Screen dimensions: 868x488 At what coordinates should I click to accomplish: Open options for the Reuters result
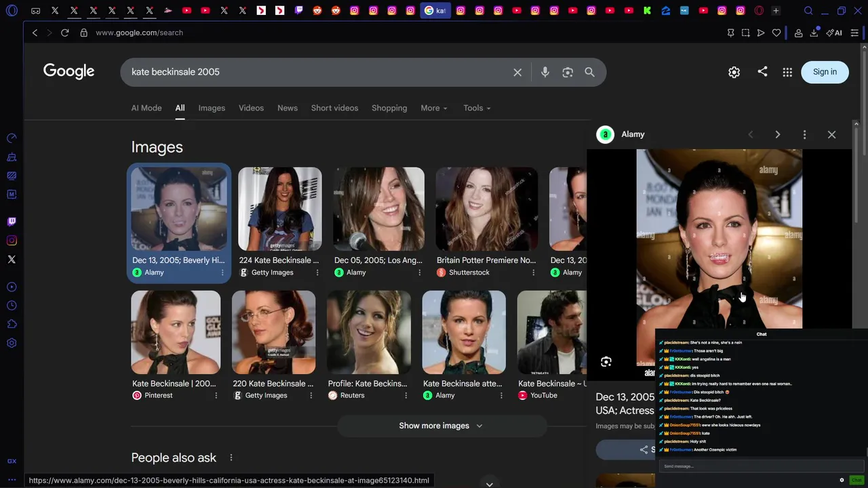tap(406, 395)
